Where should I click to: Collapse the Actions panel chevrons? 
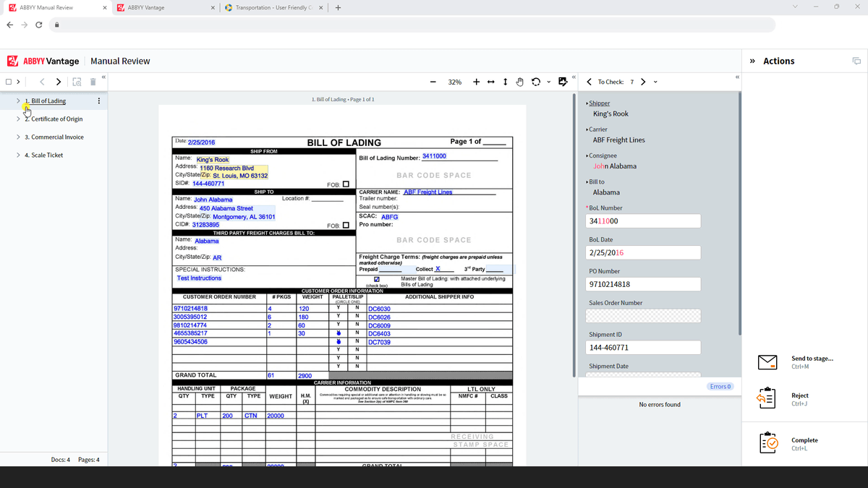[x=751, y=61]
